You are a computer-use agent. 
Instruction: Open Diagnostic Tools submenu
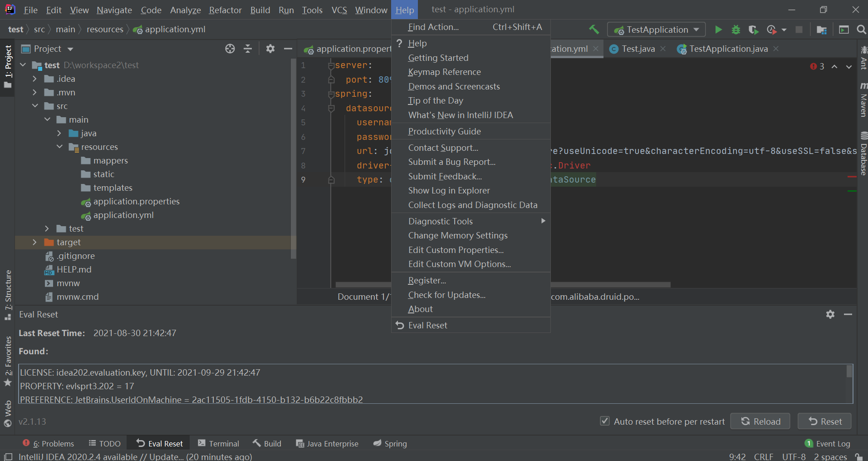click(x=471, y=221)
